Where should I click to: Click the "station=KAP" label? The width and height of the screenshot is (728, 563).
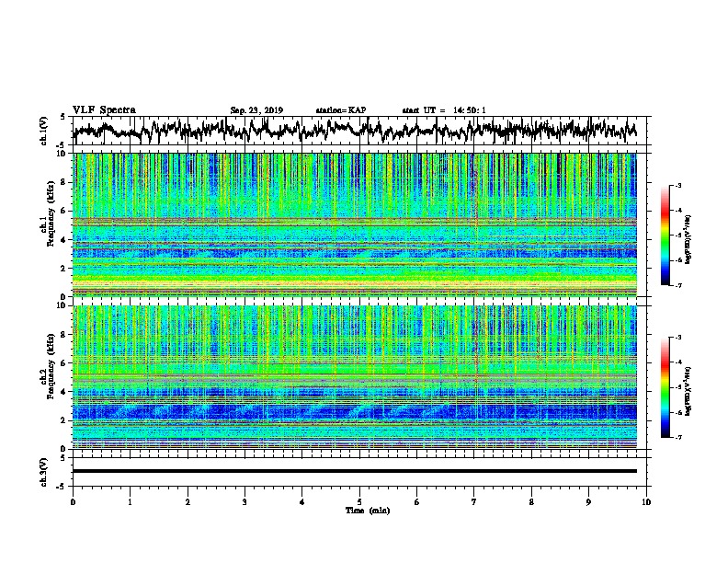341,110
